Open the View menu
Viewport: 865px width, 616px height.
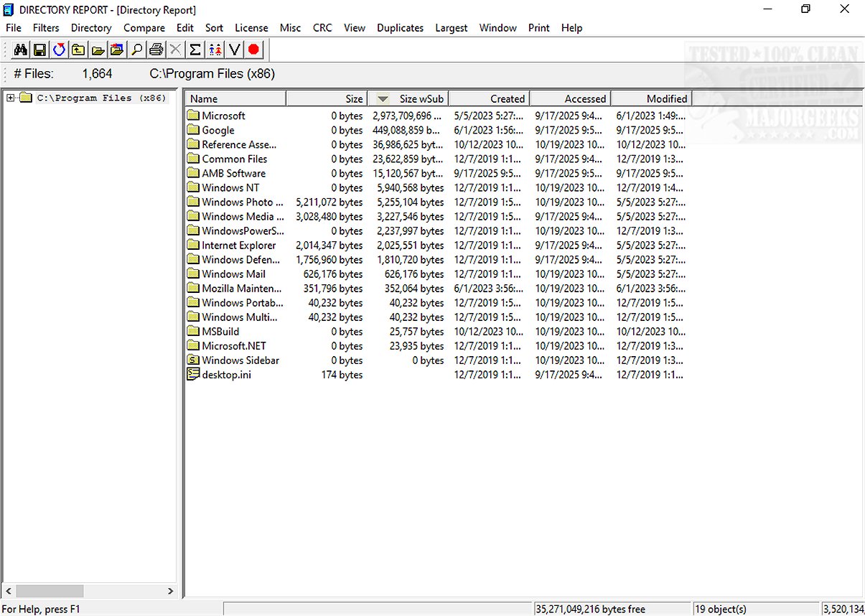[355, 28]
